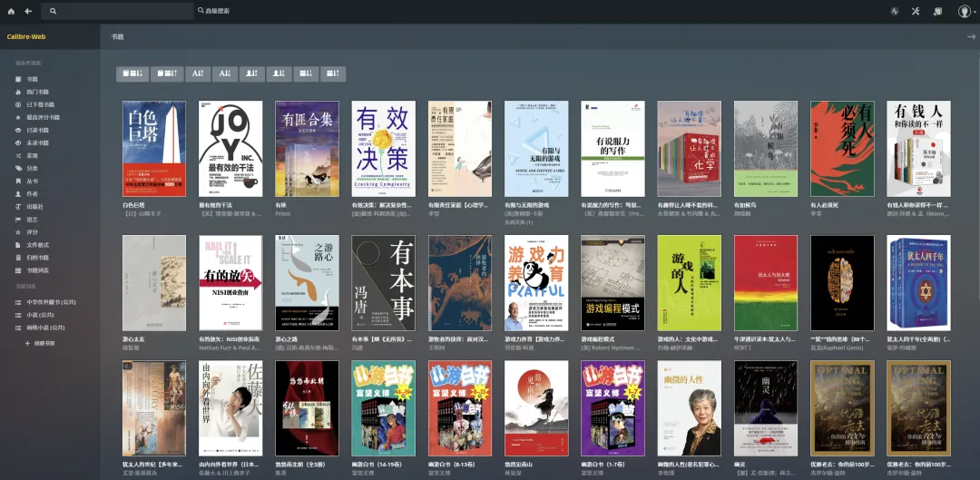Viewport: 980px width, 480px height.
Task: Open the 白色巨塔 book cover
Action: point(154,149)
